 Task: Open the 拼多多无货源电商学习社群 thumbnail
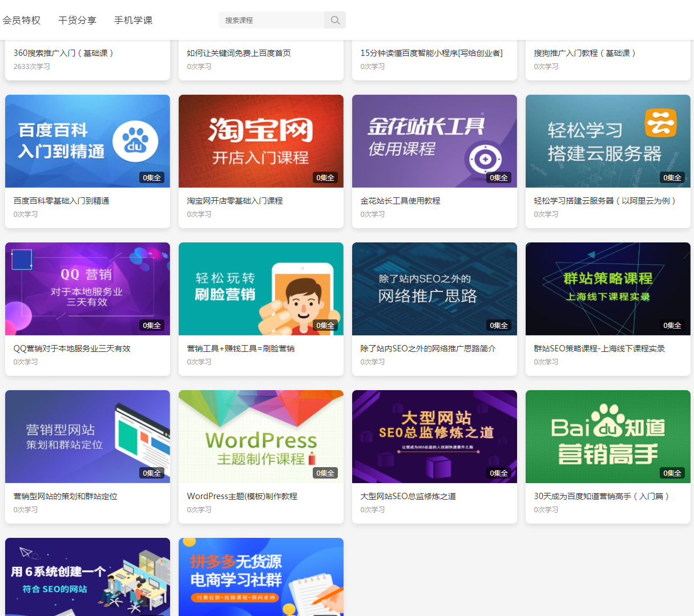[261, 577]
